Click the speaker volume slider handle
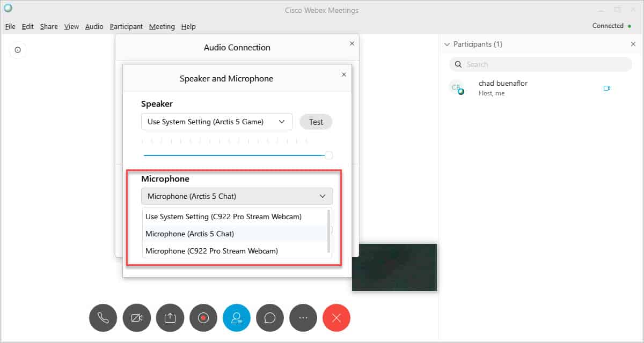This screenshot has height=343, width=644. [329, 155]
